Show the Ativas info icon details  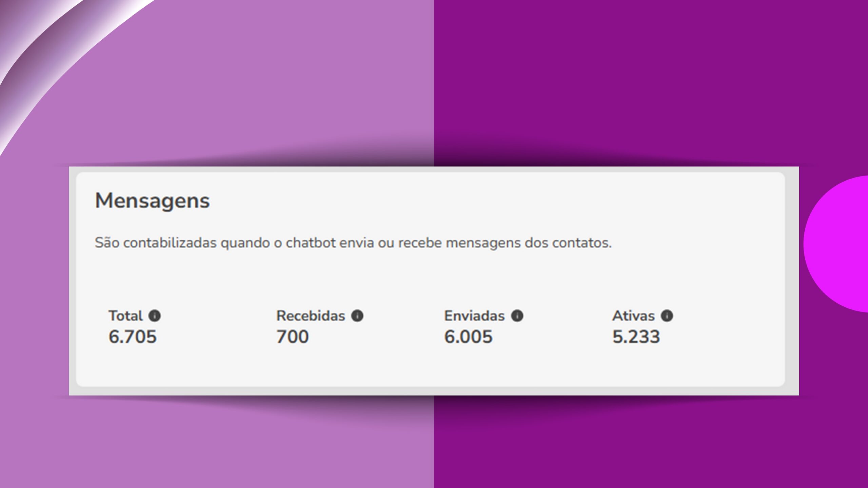click(667, 316)
